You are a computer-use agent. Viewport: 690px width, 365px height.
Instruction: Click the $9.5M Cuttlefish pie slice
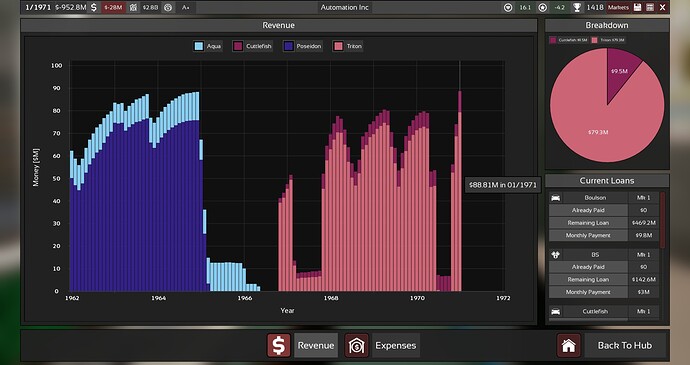pos(620,70)
